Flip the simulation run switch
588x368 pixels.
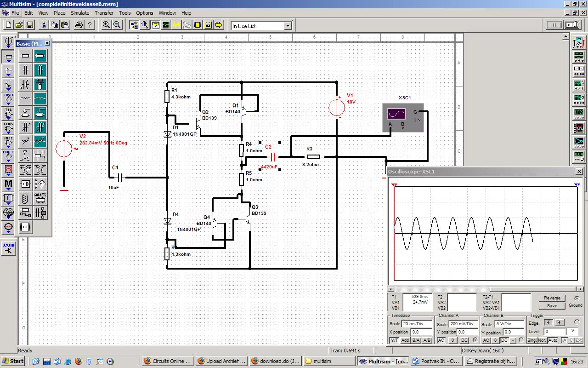click(x=572, y=25)
